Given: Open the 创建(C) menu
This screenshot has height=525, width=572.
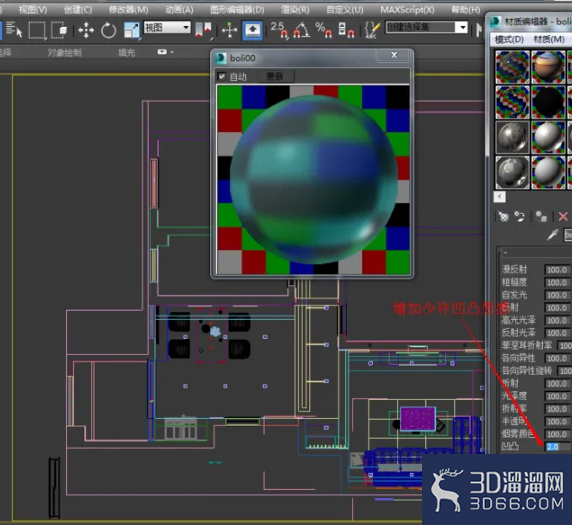Looking at the screenshot, I should pyautogui.click(x=78, y=10).
